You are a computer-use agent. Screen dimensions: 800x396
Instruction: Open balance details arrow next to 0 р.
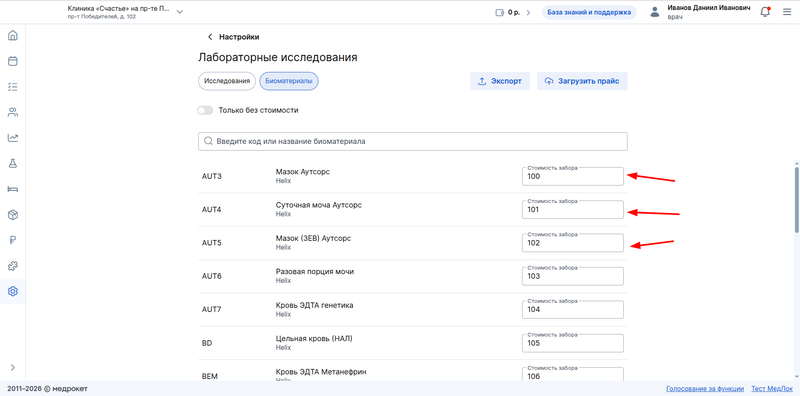[x=528, y=13]
